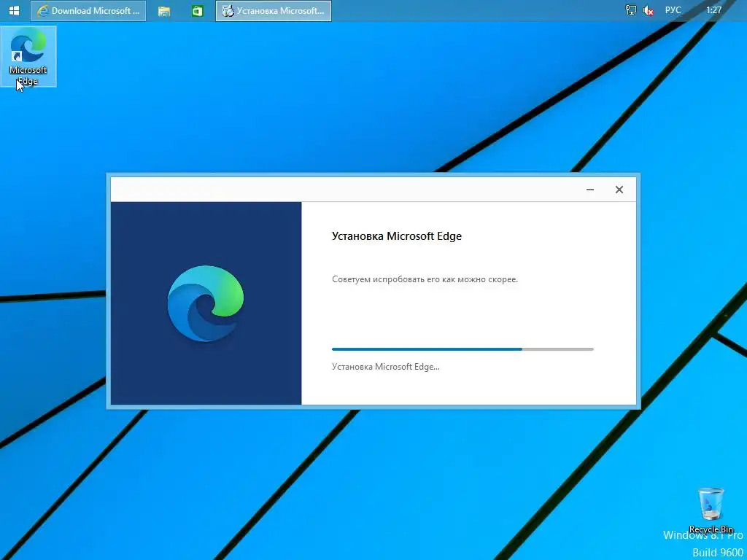This screenshot has height=560, width=747.
Task: Switch to Download Microsoft Internet Explorer window
Action: coord(88,10)
